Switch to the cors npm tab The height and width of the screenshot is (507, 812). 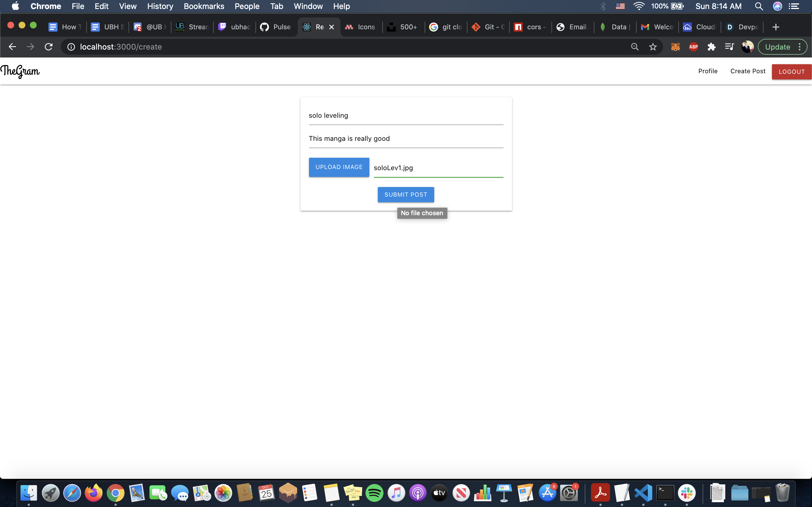pos(530,27)
